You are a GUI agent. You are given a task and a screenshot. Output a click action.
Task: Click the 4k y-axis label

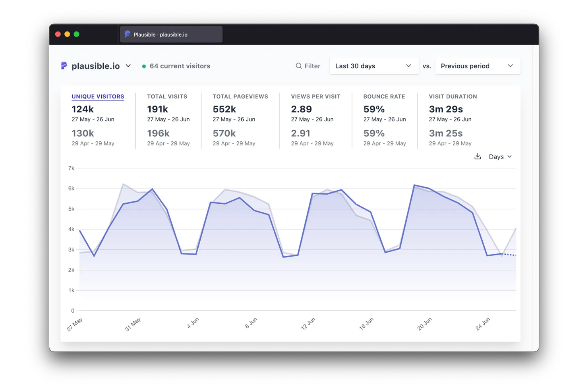point(71,230)
